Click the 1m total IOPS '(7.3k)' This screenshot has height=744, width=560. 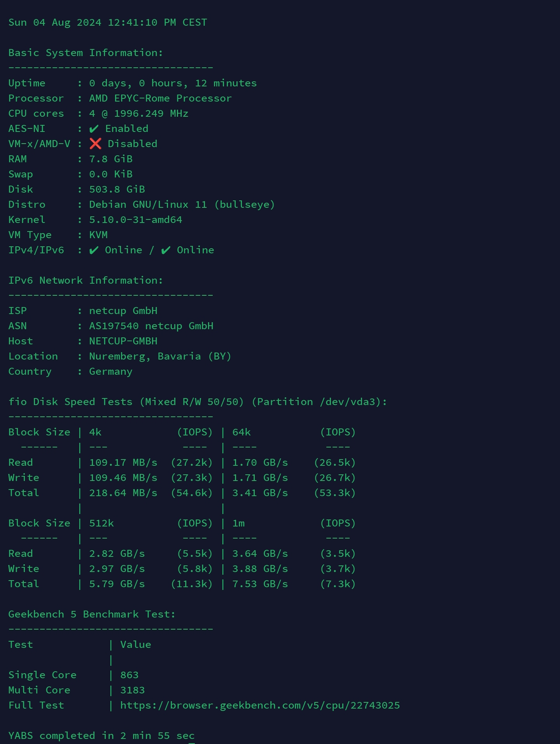click(x=338, y=584)
